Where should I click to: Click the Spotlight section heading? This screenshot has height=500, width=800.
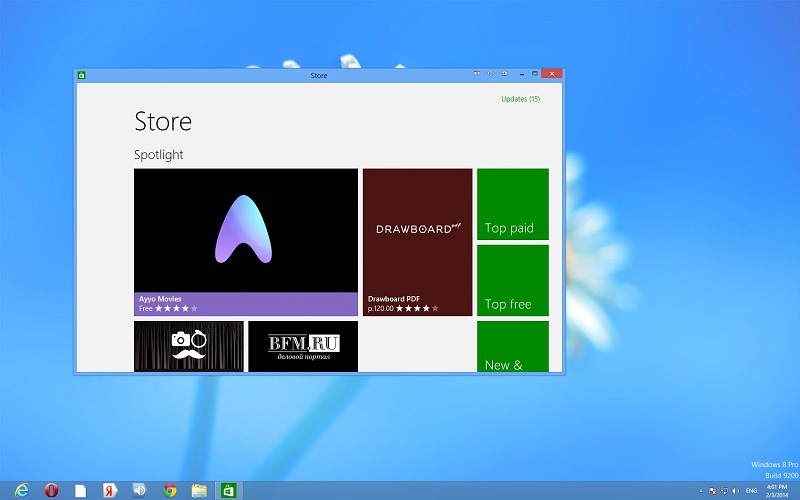point(159,155)
